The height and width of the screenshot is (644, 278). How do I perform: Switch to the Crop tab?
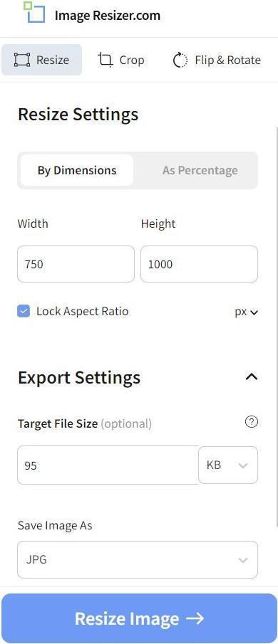pos(121,60)
